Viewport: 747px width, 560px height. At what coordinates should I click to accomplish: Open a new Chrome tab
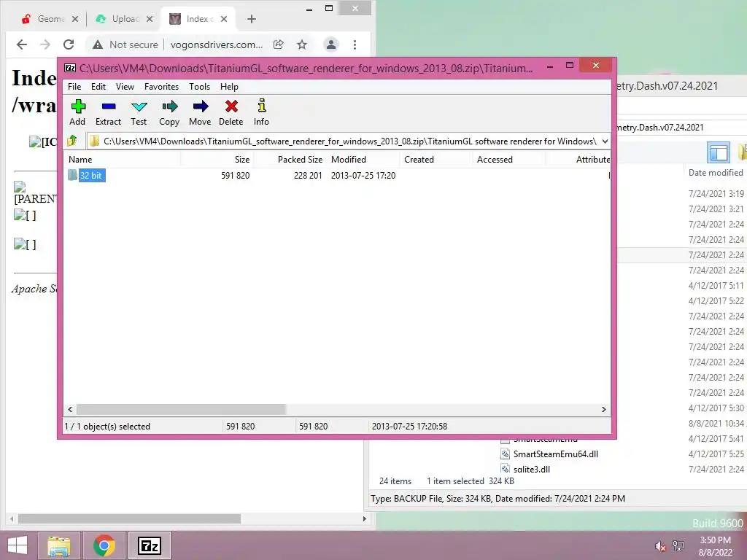(252, 19)
